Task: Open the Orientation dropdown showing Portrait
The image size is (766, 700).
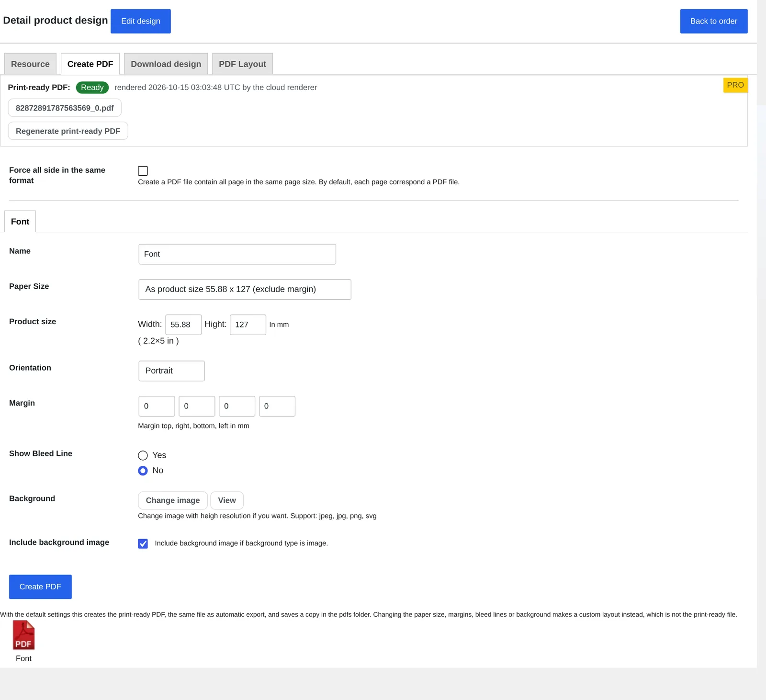Action: click(x=171, y=371)
